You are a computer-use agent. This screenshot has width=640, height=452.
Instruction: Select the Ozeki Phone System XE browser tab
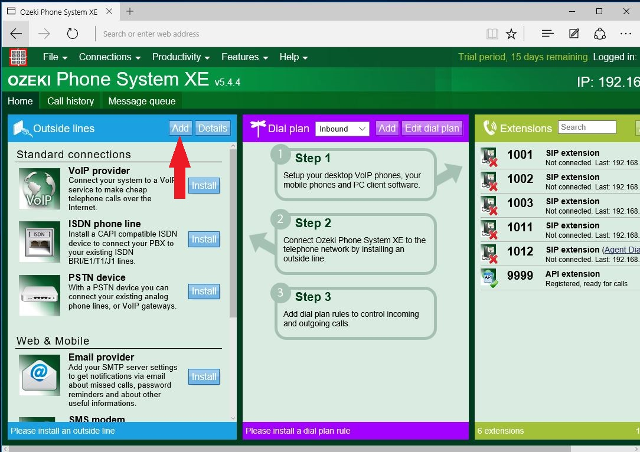59,12
